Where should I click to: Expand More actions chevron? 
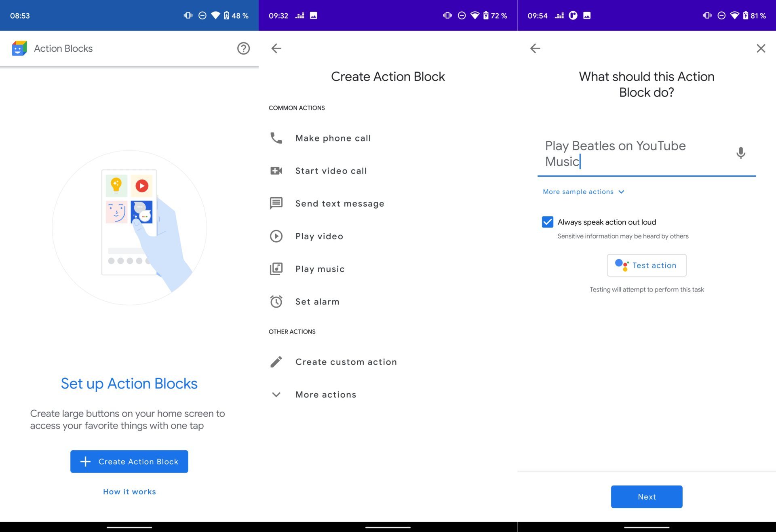(x=276, y=395)
